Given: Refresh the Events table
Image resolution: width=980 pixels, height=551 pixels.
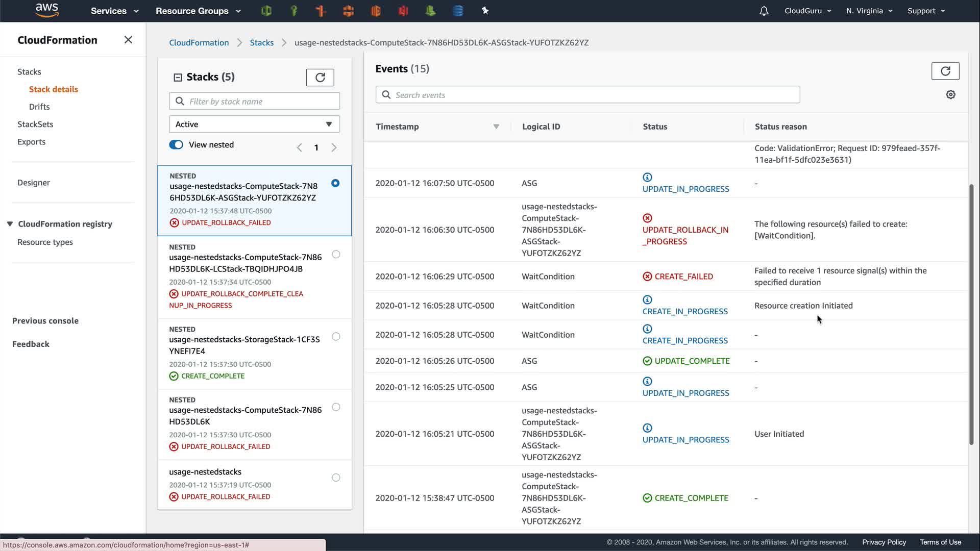Looking at the screenshot, I should click(x=945, y=71).
